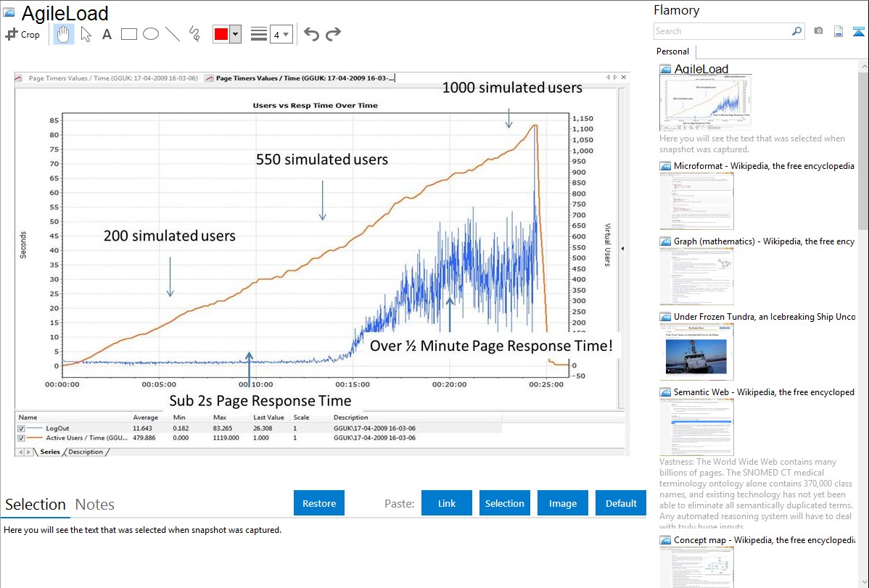Click the camera capture icon
Image resolution: width=869 pixels, height=588 pixels.
818,31
